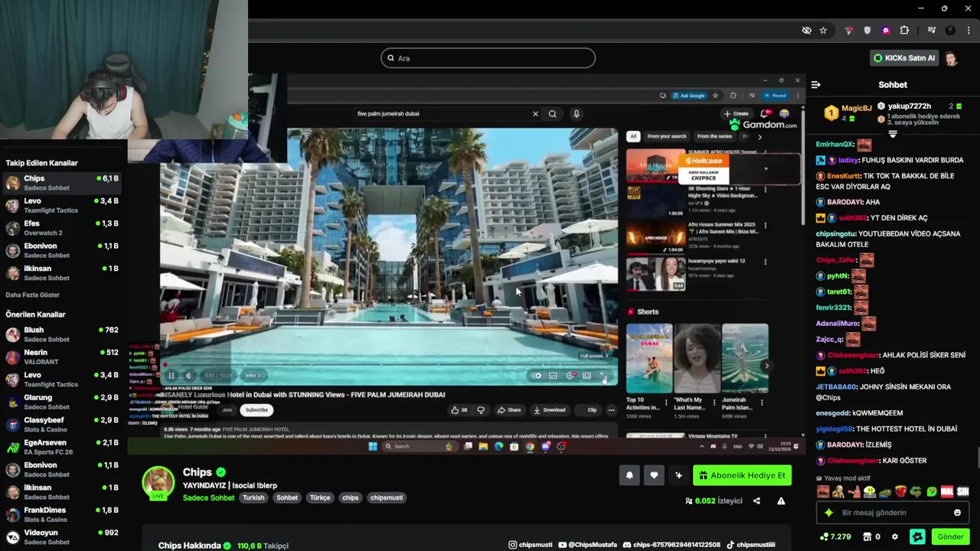Select the All filter chip on YouTube

633,136
